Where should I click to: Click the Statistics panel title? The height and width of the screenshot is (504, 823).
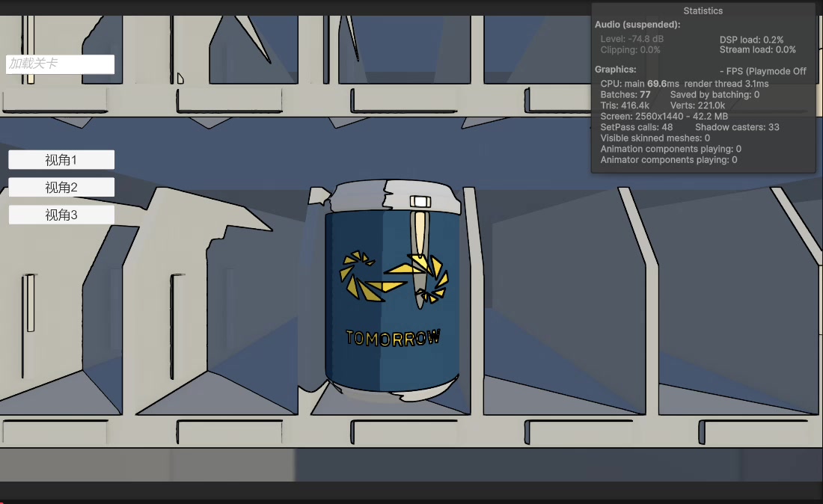point(703,11)
